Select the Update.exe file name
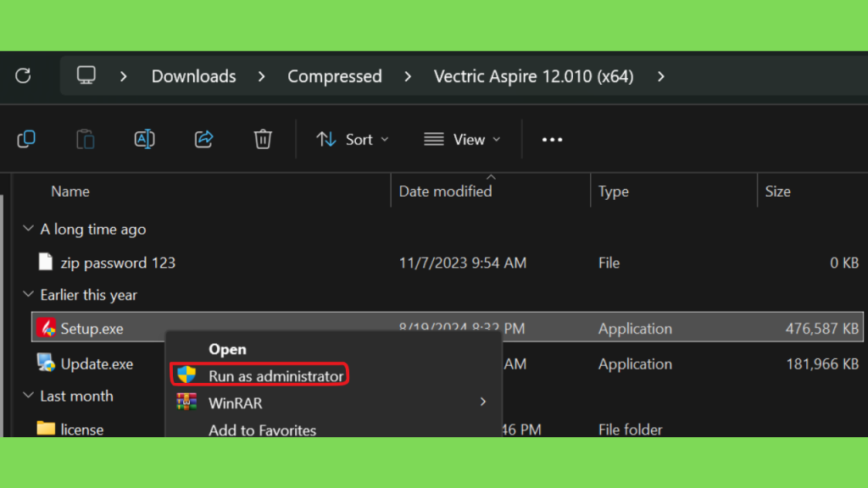 (x=97, y=364)
